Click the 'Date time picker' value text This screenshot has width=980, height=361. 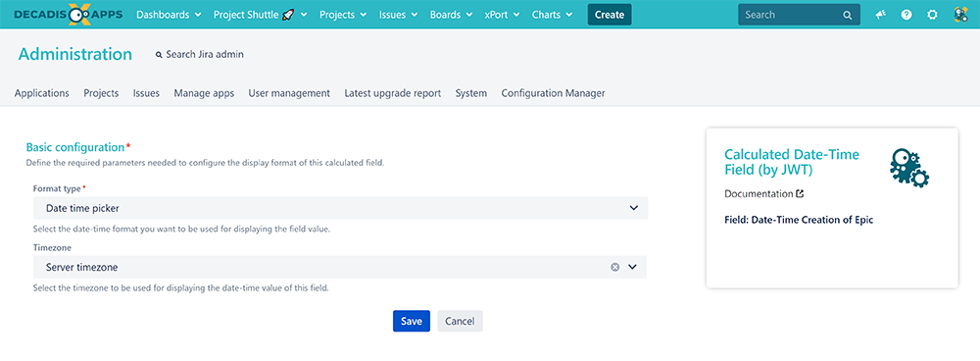82,208
